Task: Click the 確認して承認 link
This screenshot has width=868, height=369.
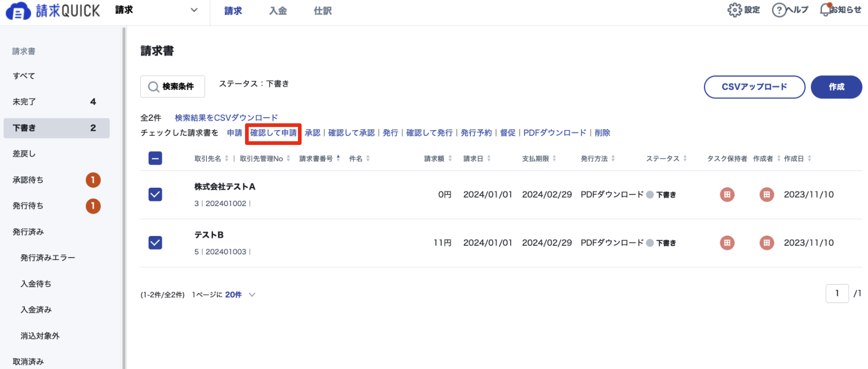Action: pos(351,133)
